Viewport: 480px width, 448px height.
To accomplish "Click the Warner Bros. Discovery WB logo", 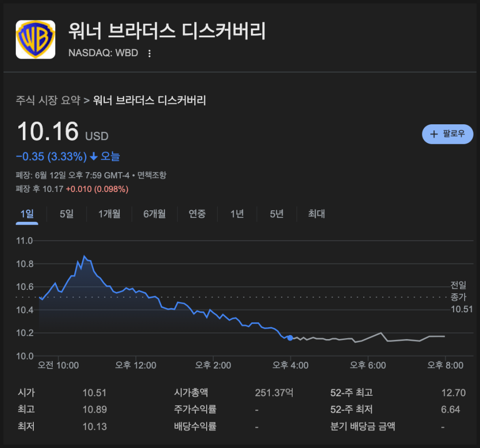I will [x=35, y=40].
